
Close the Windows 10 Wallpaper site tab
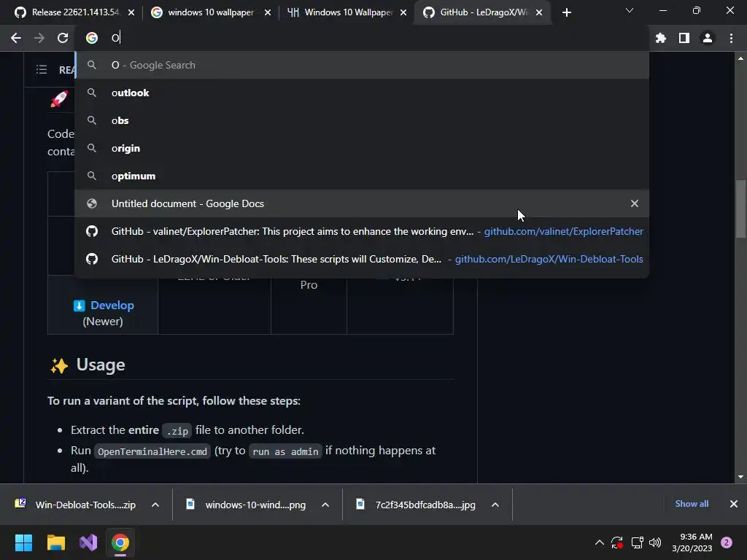(x=403, y=13)
